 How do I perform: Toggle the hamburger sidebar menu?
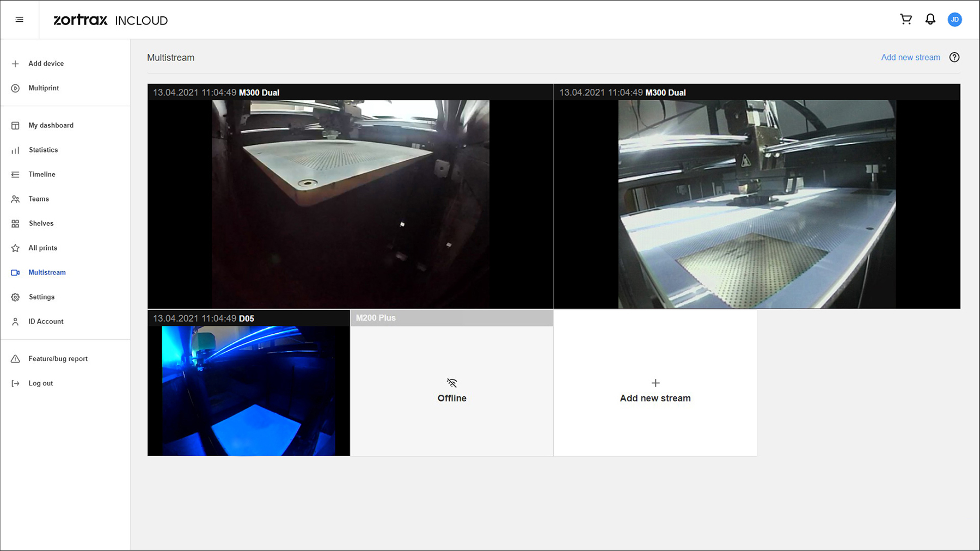tap(20, 20)
